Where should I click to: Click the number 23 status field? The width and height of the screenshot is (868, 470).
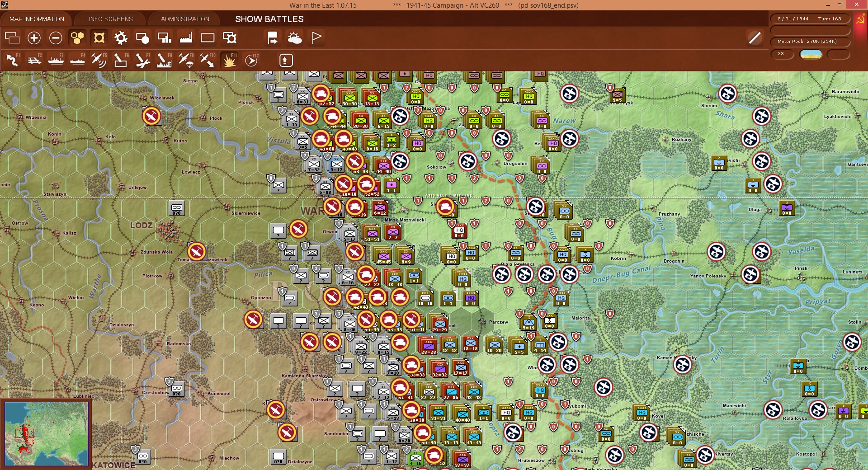tap(782, 54)
